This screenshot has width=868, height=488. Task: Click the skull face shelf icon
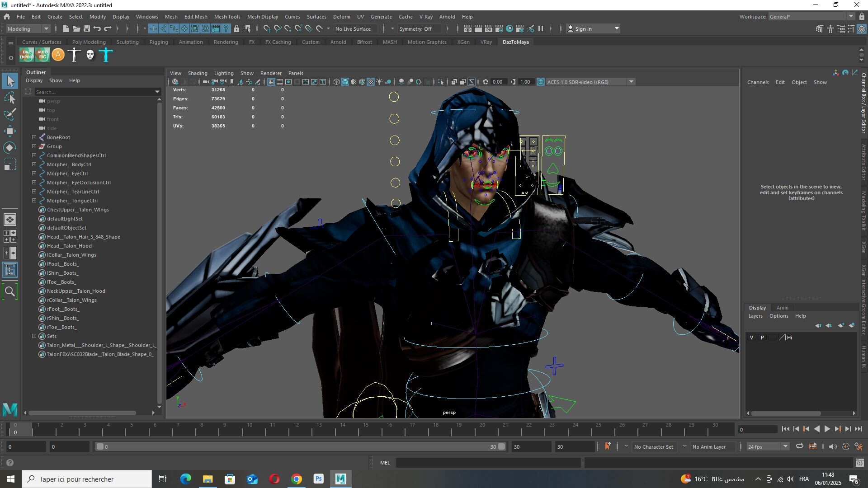(x=90, y=55)
